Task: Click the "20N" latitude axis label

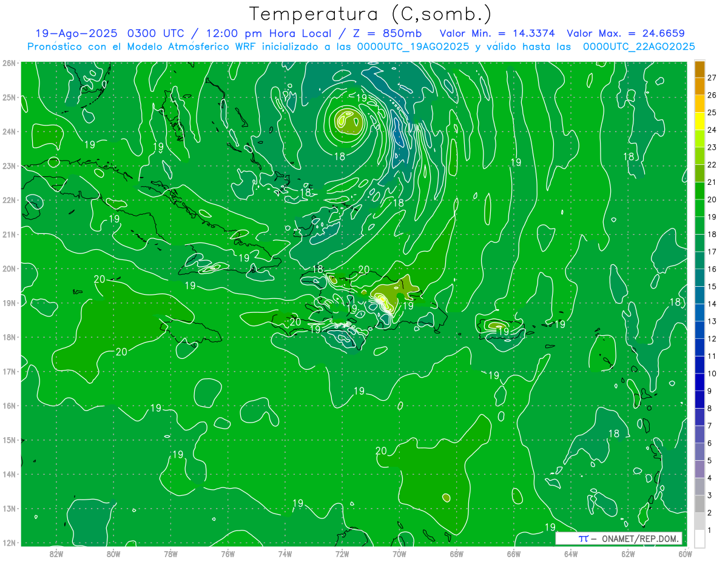Action: 9,269
